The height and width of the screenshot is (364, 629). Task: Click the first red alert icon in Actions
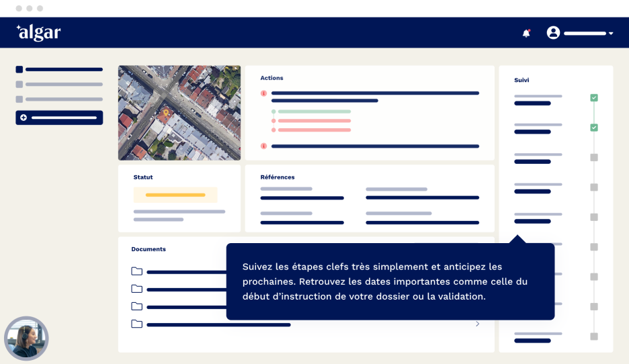[x=263, y=93]
